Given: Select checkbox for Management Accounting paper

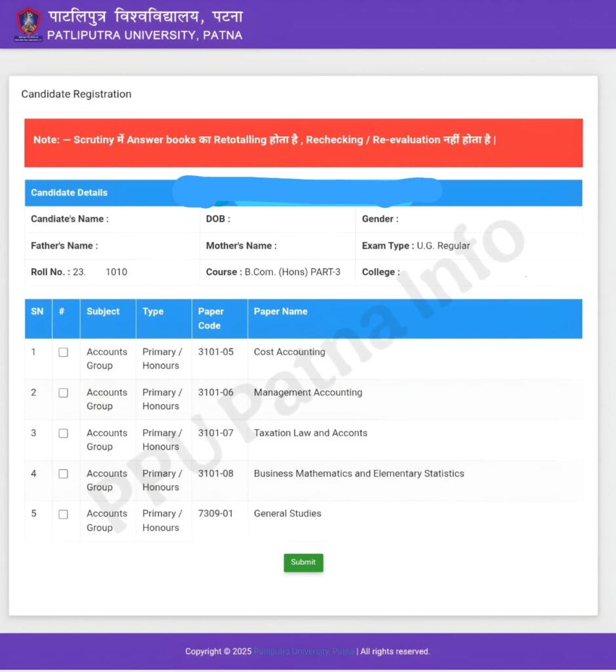Looking at the screenshot, I should pos(64,393).
